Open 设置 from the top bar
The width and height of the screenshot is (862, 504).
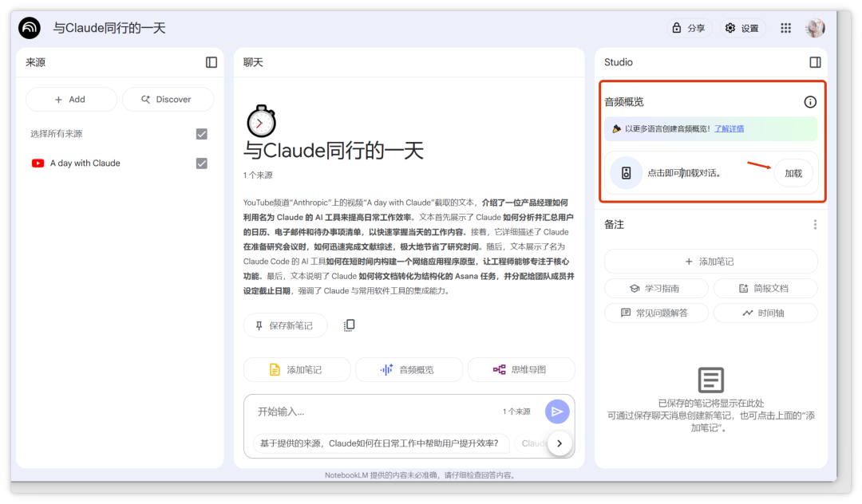coord(743,28)
